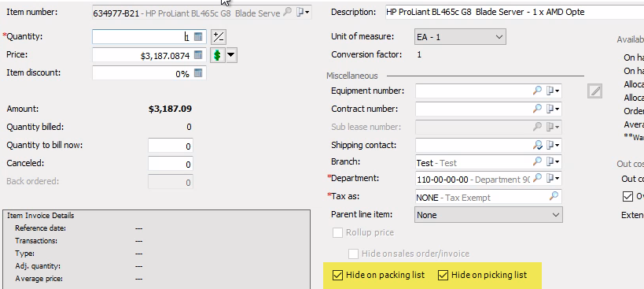The width and height of the screenshot is (644, 289).
Task: Search Department with magnifier icon
Action: [537, 178]
